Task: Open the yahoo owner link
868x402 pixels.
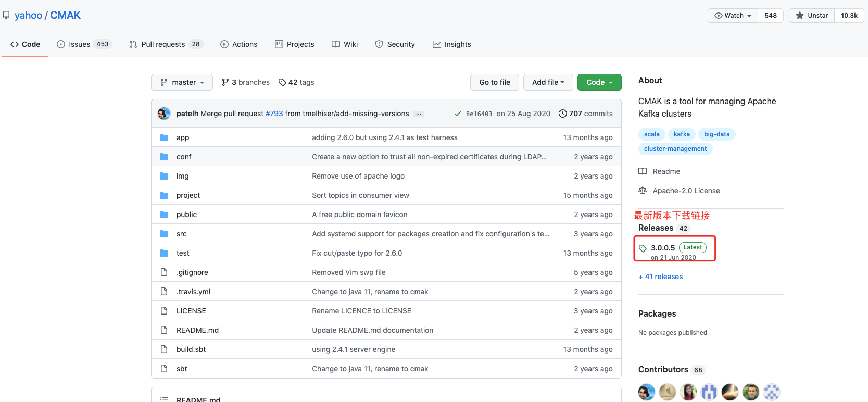Action: [x=28, y=15]
